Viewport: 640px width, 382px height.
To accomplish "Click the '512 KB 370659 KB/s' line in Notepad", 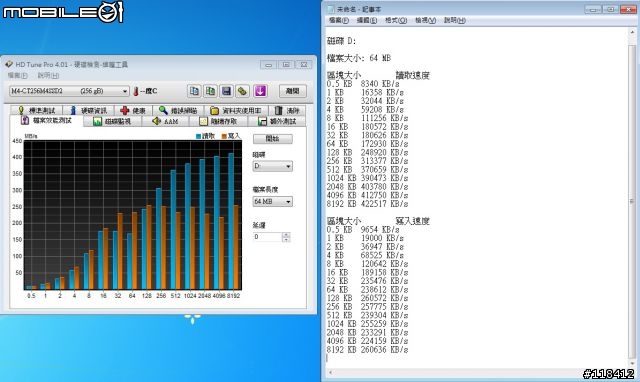I will click(x=367, y=169).
